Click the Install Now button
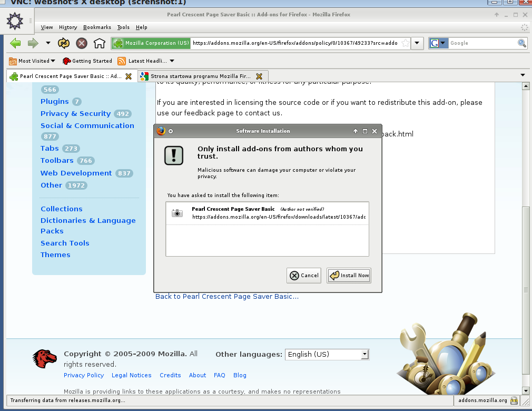This screenshot has width=532, height=411. point(349,275)
